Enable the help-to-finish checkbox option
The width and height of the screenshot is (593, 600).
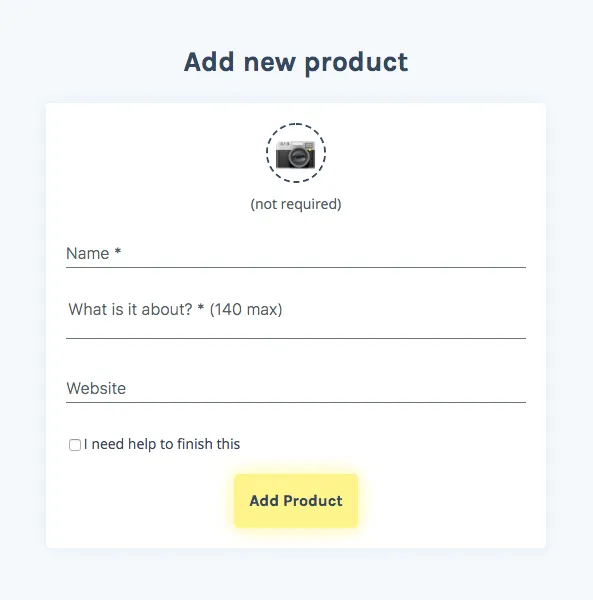[x=75, y=445]
